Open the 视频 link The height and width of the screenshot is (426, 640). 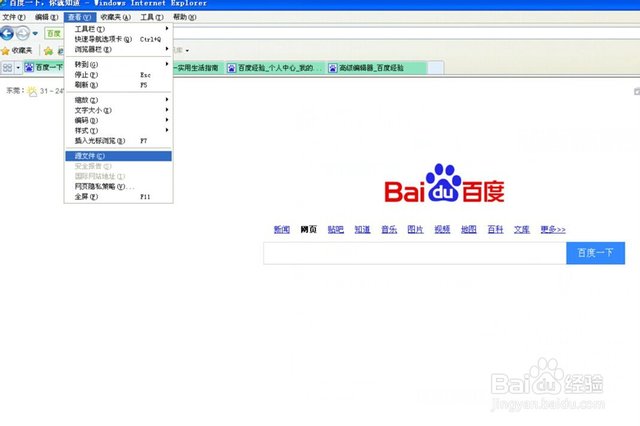[442, 229]
